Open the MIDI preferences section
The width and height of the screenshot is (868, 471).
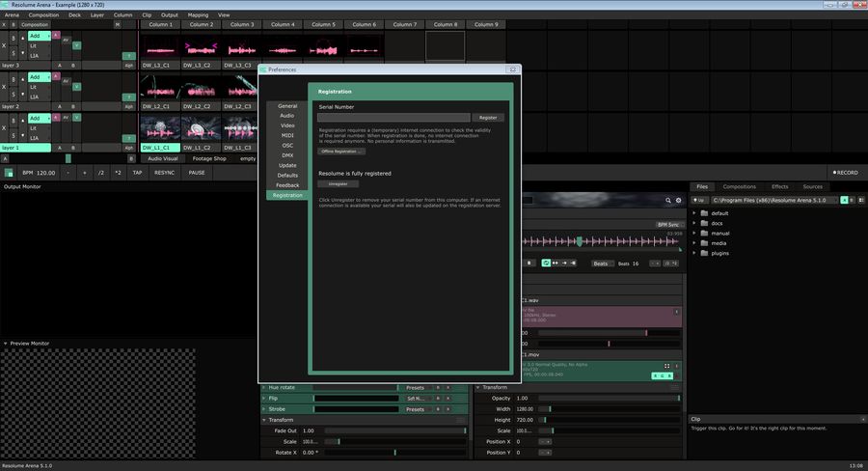click(x=287, y=136)
